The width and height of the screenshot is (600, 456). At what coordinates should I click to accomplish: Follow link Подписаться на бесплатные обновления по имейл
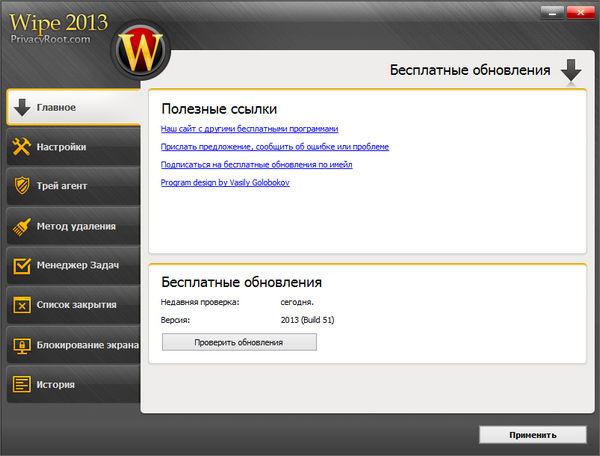[x=256, y=164]
